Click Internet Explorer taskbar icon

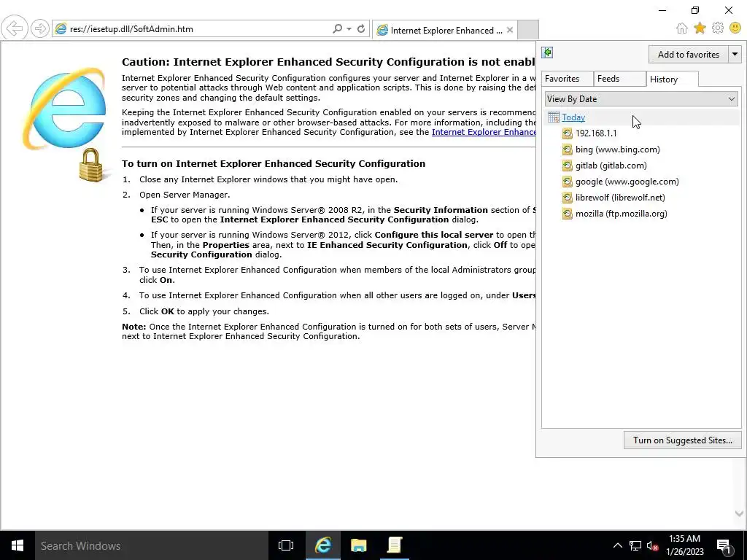tap(322, 545)
